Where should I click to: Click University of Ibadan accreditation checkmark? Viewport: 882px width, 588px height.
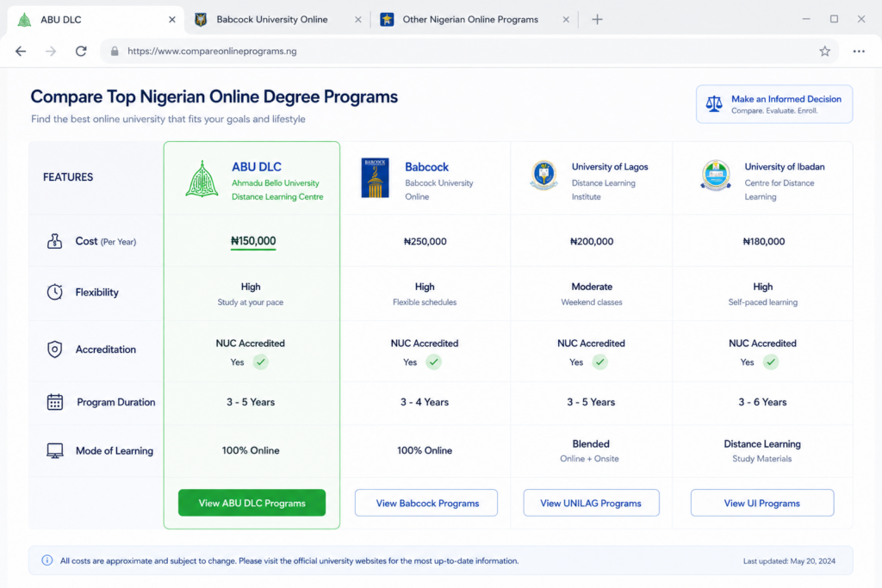tap(771, 362)
